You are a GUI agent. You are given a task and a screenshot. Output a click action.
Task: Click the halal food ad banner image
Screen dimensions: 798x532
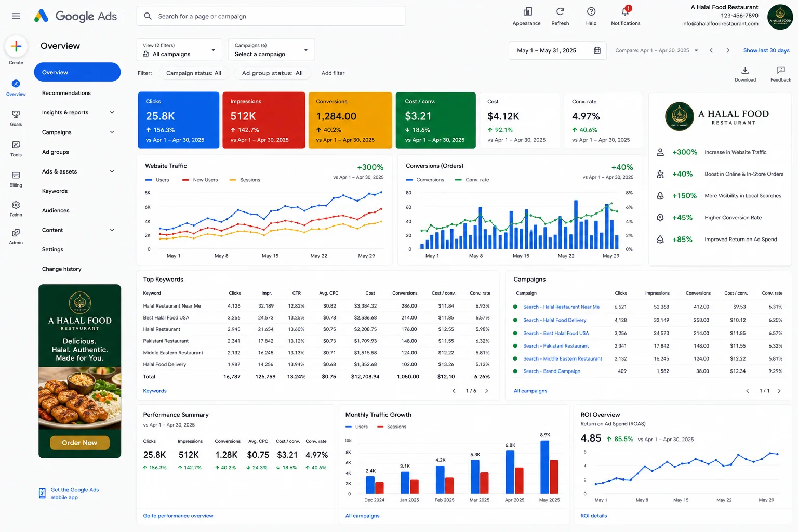[80, 371]
